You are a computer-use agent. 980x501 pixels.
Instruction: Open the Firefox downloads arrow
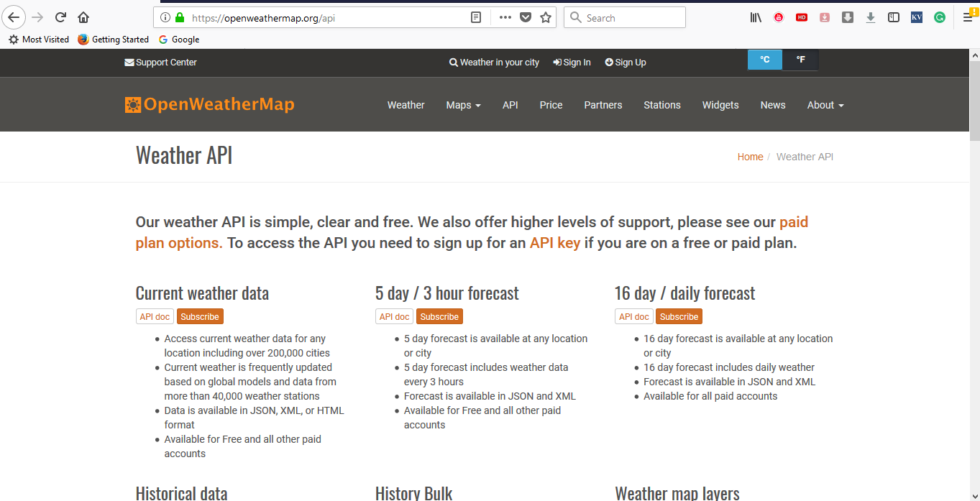[871, 18]
